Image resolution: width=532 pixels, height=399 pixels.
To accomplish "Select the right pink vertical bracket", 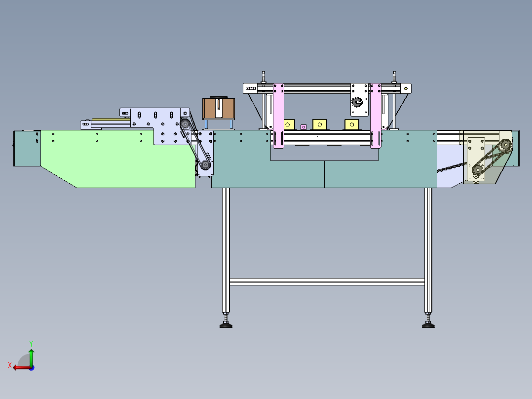I will [x=376, y=116].
